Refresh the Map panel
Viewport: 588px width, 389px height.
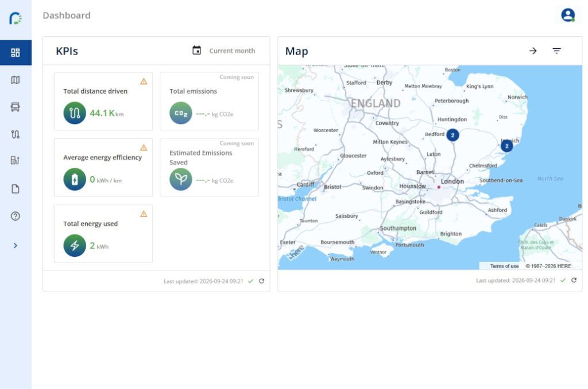574,280
